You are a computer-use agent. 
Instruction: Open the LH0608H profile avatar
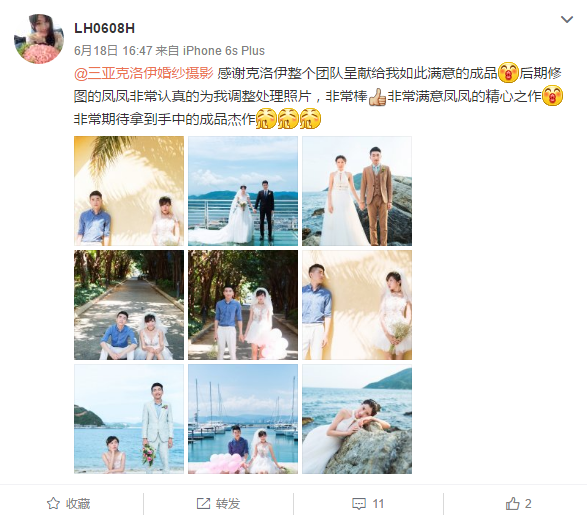pyautogui.click(x=39, y=39)
